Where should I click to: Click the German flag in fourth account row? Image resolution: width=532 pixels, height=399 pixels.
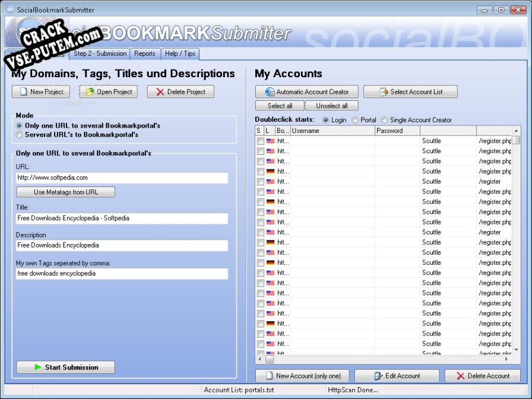point(270,172)
